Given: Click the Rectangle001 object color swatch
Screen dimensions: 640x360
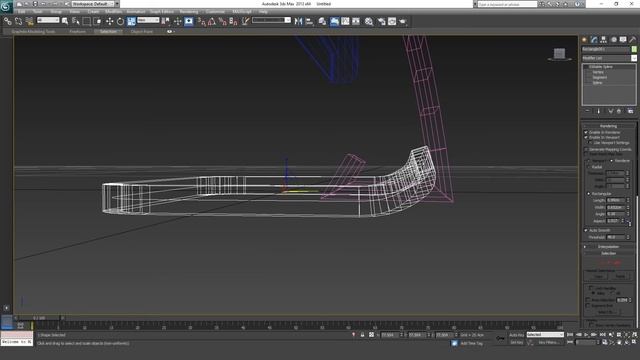Looking at the screenshot, I should (634, 49).
